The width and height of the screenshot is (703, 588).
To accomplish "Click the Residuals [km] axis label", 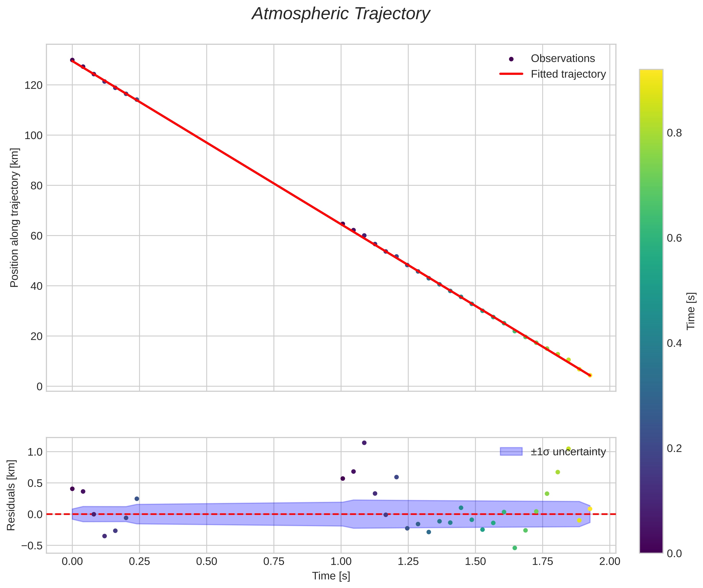I will point(11,495).
